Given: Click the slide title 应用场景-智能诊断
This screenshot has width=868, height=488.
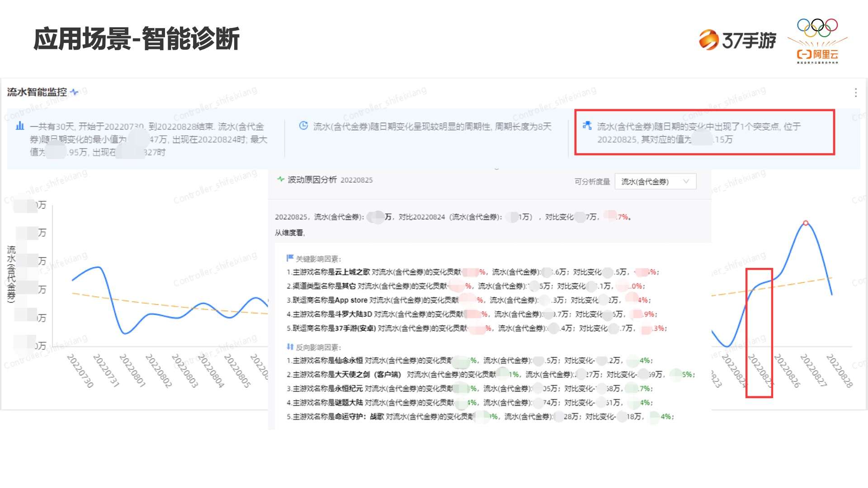Looking at the screenshot, I should click(137, 39).
